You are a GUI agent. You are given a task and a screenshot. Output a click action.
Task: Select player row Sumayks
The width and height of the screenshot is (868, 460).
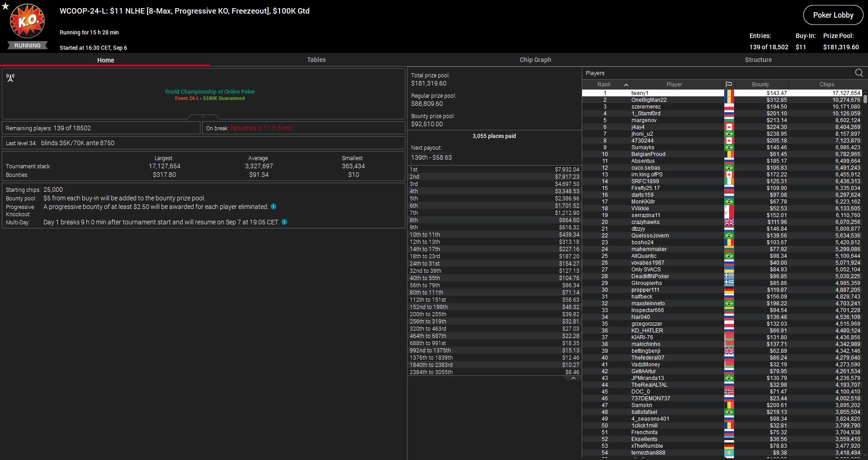[x=722, y=147]
